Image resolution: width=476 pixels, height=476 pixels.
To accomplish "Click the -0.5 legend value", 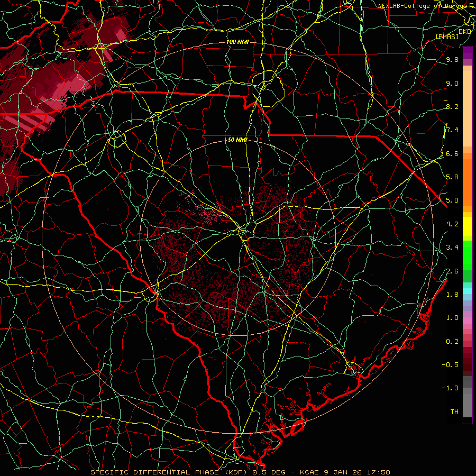I will [x=450, y=364].
